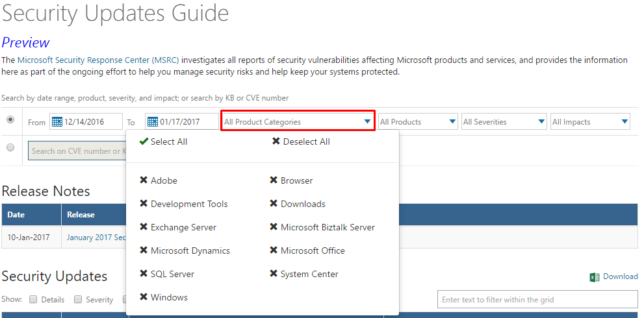
Task: Choose the Microsoft Office category label
Action: (x=313, y=251)
